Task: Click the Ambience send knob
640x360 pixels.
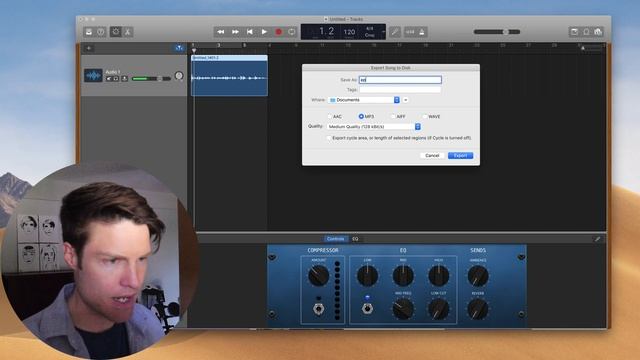Action: tap(478, 276)
